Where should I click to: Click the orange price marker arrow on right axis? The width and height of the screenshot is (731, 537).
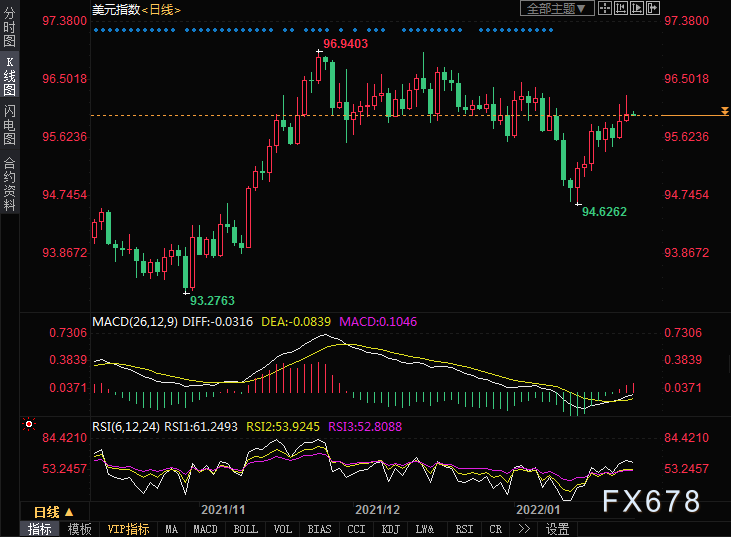(x=724, y=110)
